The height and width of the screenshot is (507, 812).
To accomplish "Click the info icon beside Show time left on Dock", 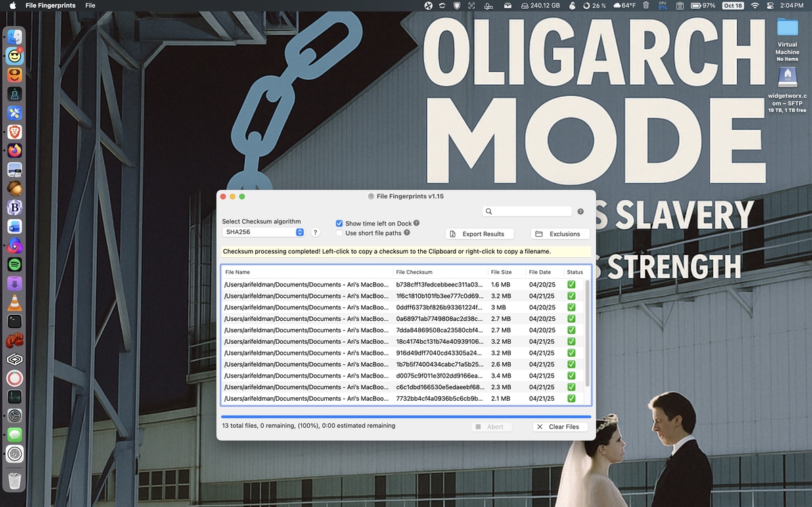I will pyautogui.click(x=416, y=223).
